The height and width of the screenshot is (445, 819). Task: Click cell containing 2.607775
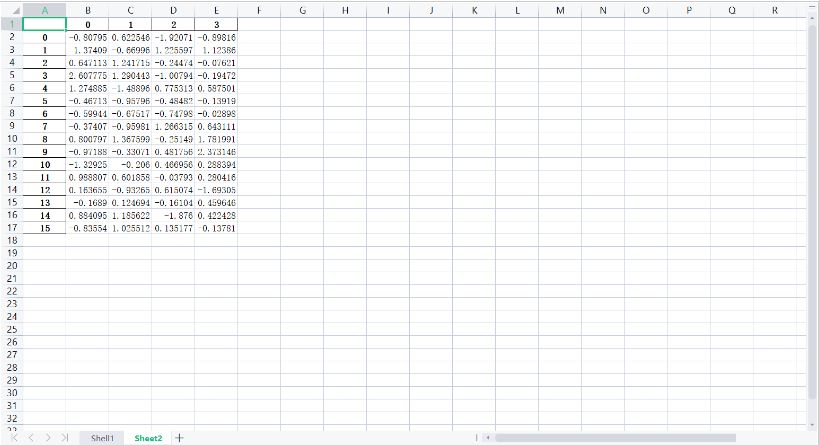coord(87,75)
